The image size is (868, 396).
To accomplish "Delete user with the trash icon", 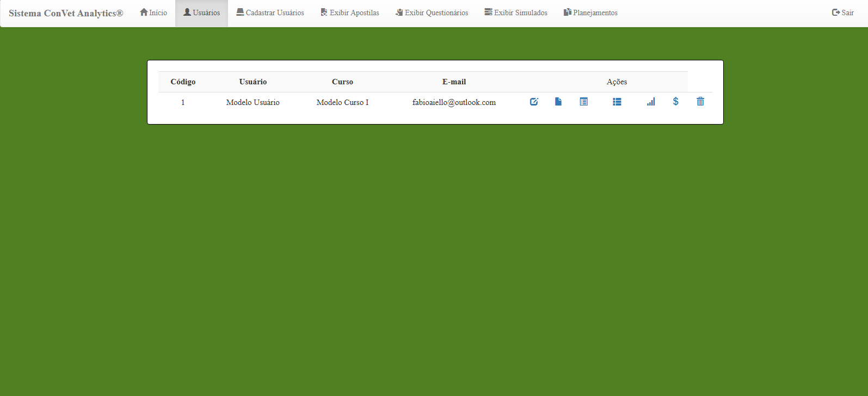I will coord(700,102).
